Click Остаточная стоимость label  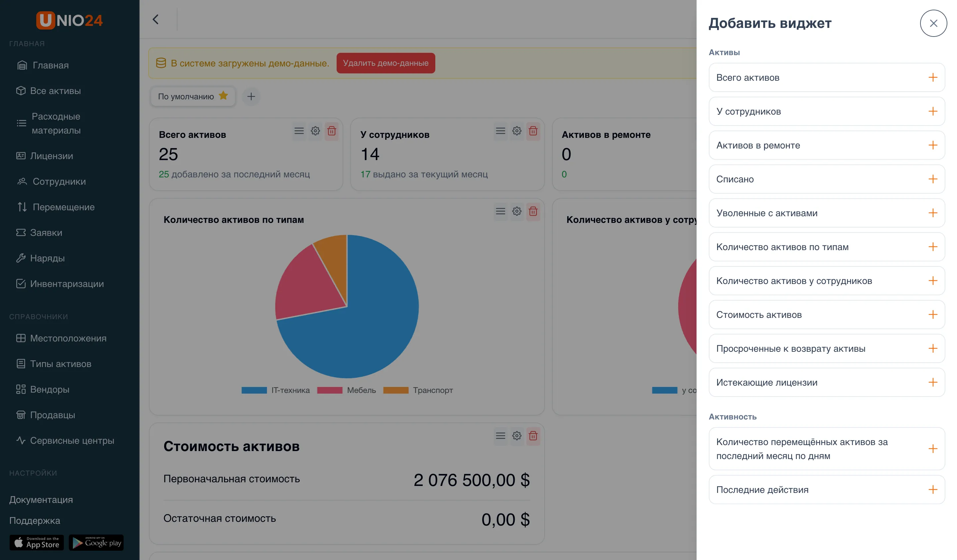click(220, 518)
